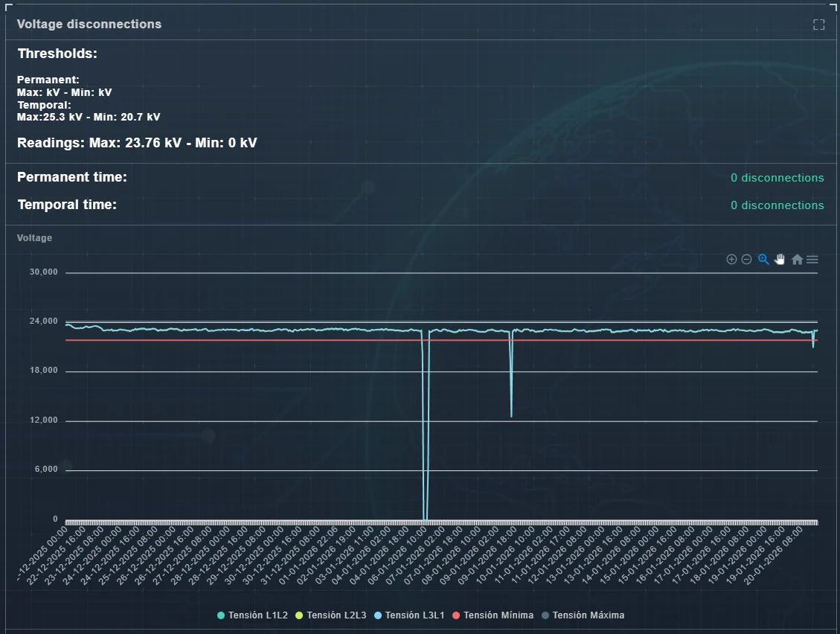Expand Voltage disconnections panel to fullscreen

pyautogui.click(x=818, y=25)
